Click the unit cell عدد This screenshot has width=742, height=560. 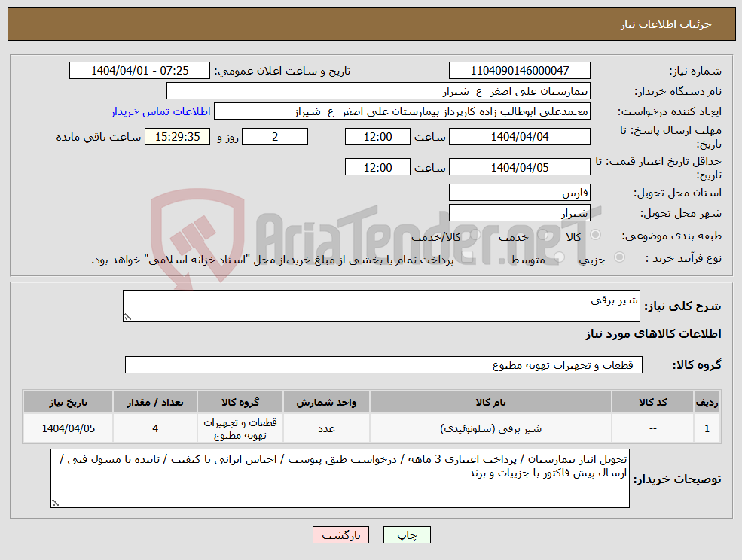326,428
